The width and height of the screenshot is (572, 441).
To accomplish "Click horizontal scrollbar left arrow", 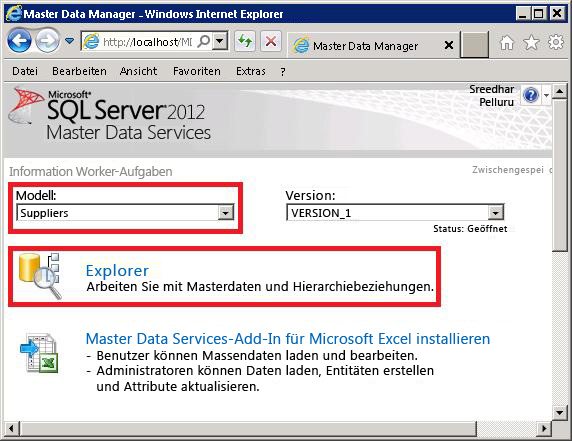I will pos(11,428).
